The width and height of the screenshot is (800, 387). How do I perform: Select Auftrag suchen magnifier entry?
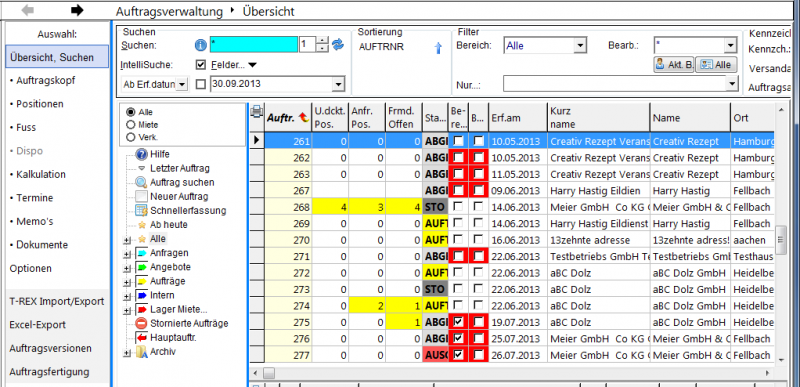click(x=175, y=182)
